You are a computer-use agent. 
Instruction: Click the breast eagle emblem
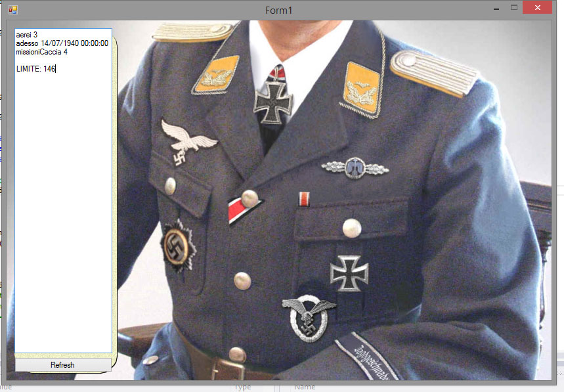tap(188, 142)
